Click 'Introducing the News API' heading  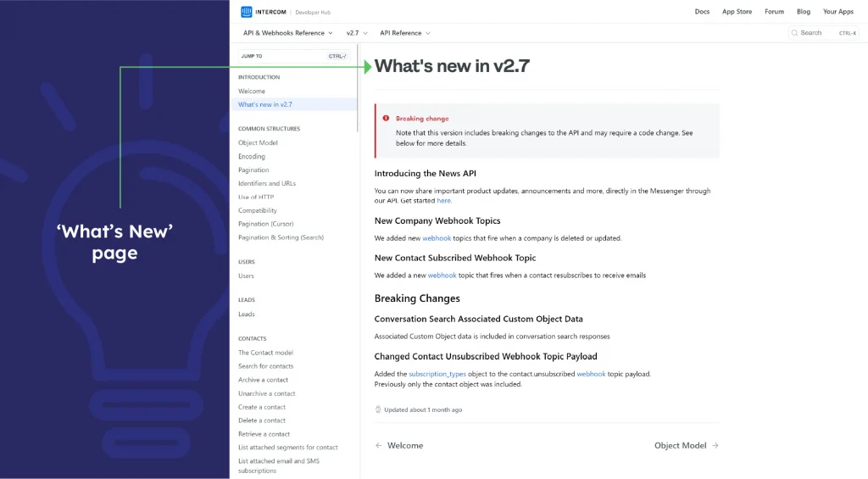click(x=426, y=173)
